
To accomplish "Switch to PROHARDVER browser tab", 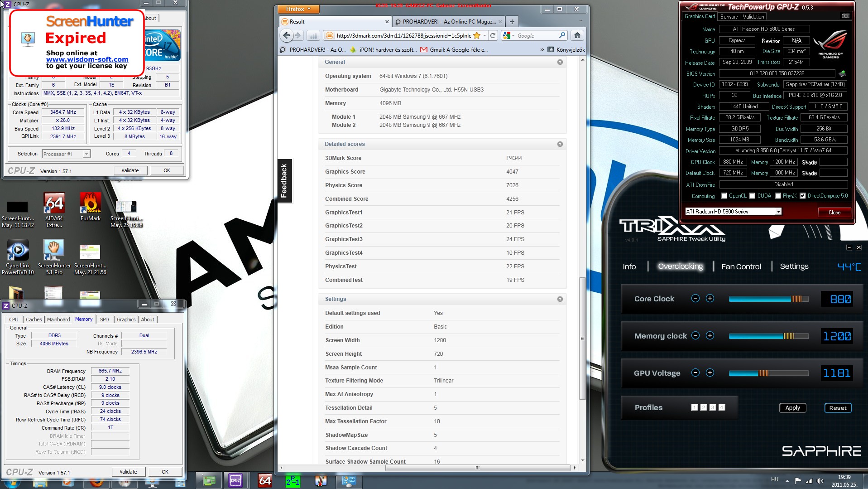I will click(x=448, y=22).
